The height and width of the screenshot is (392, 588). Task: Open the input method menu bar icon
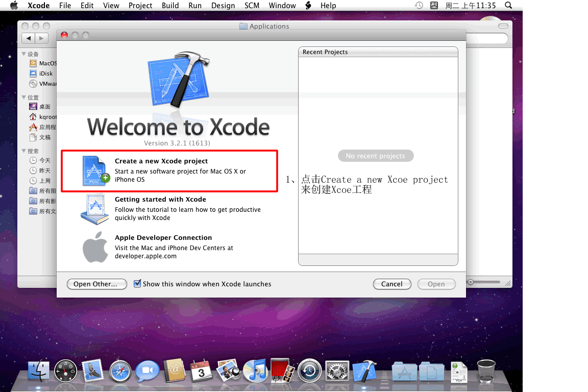pos(434,5)
